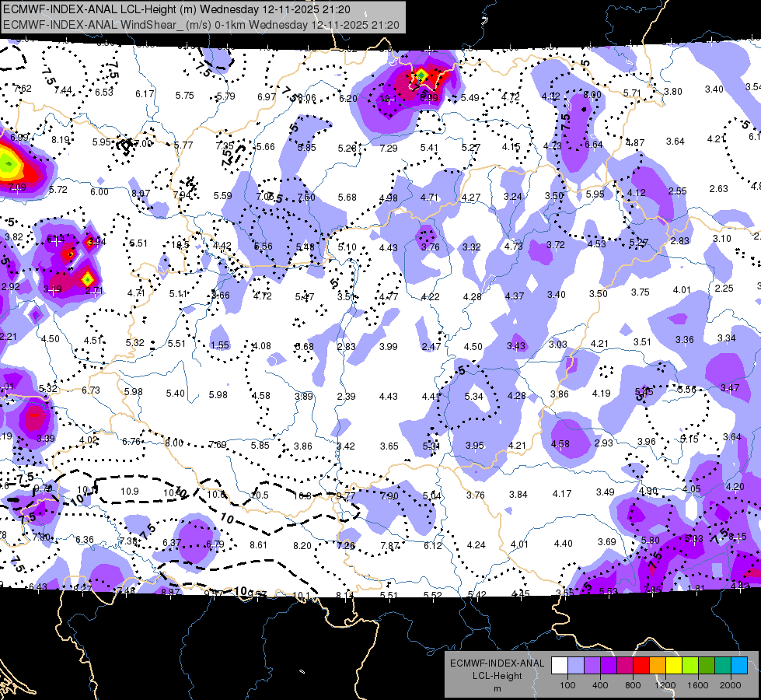Click the sky blue legend swatch

click(739, 666)
